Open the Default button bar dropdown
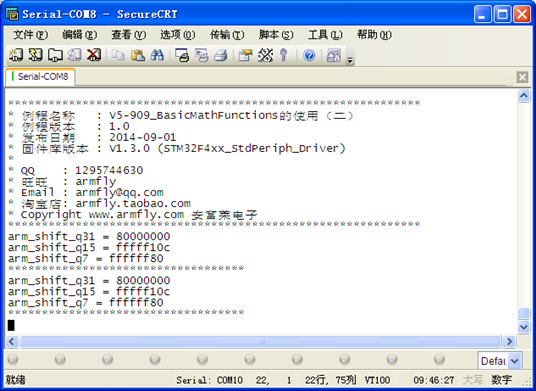Viewport: 536px width, 391px height. (514, 361)
